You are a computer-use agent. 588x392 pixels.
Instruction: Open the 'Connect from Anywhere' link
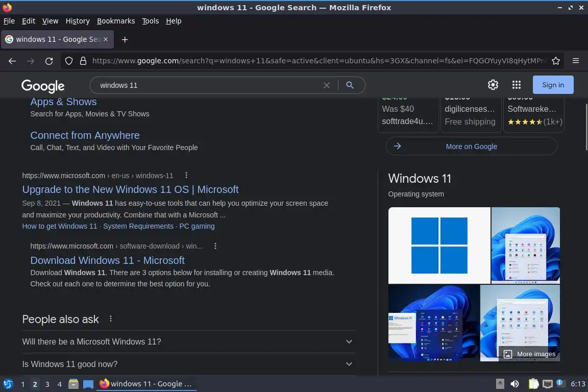[x=85, y=135]
